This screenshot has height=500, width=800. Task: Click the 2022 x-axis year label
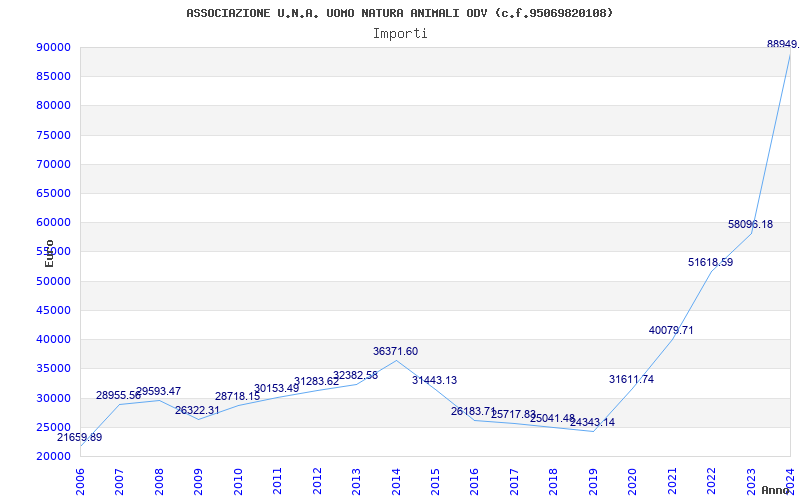[x=712, y=482]
